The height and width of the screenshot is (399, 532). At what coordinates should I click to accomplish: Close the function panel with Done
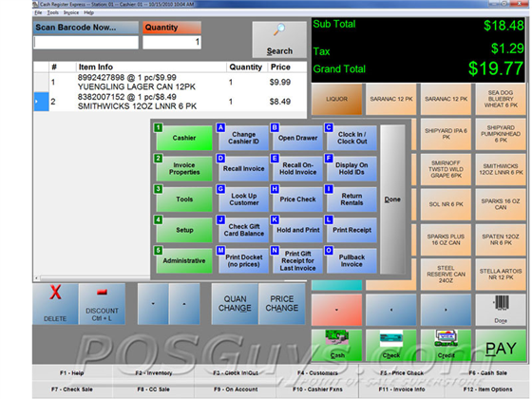[392, 199]
